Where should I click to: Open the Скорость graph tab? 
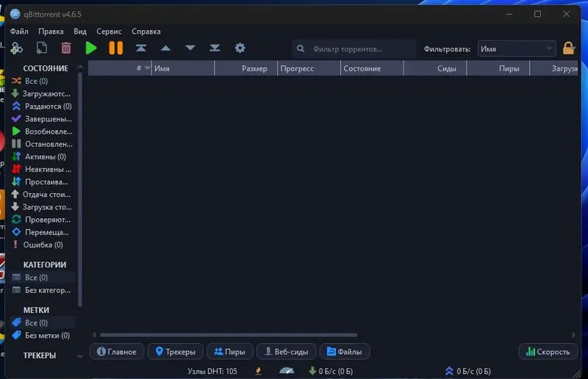(x=548, y=352)
